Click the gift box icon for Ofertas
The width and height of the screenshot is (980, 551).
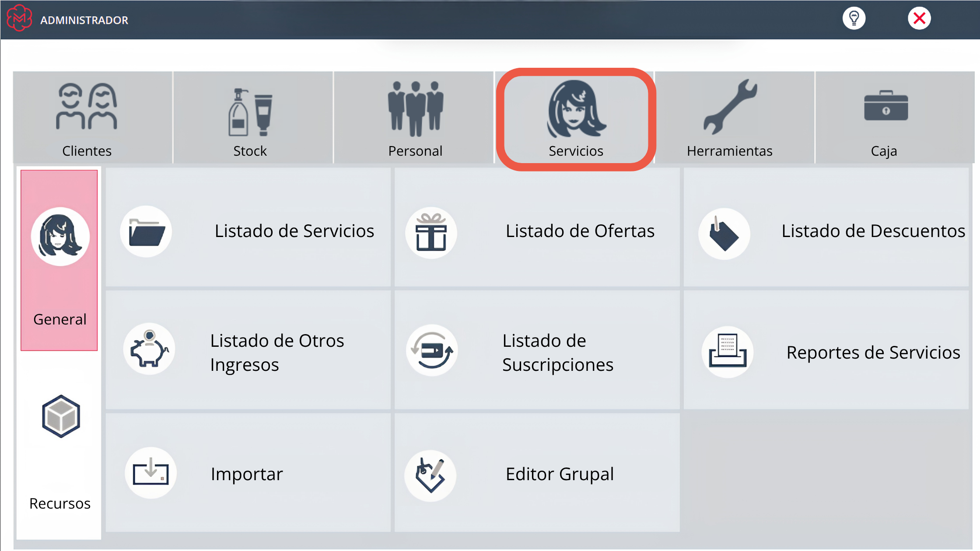tap(431, 232)
